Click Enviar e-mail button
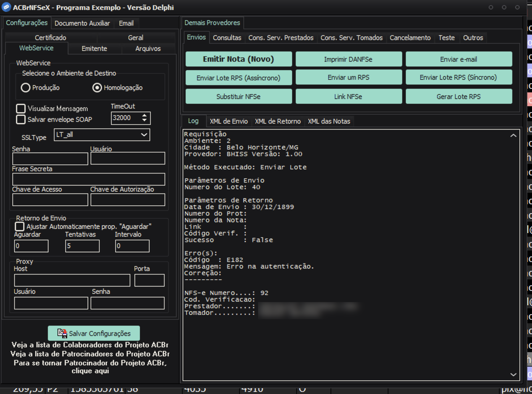532x394 pixels. point(458,59)
